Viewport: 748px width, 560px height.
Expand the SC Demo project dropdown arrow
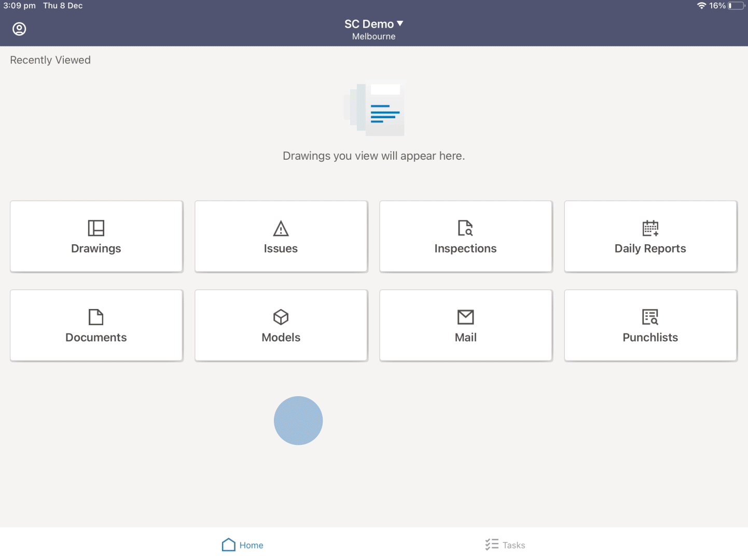point(400,24)
